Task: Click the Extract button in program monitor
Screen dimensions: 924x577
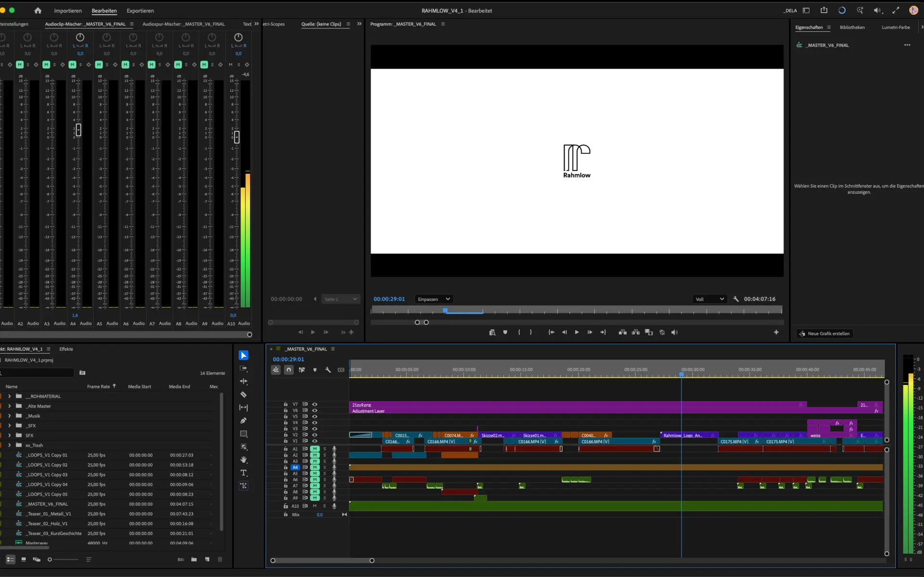Action: (636, 333)
